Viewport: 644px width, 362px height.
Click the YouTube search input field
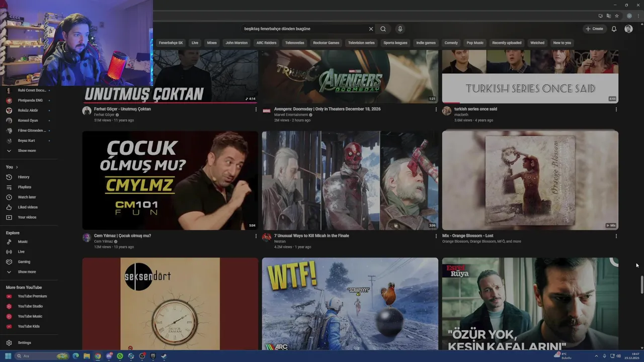pos(305,29)
